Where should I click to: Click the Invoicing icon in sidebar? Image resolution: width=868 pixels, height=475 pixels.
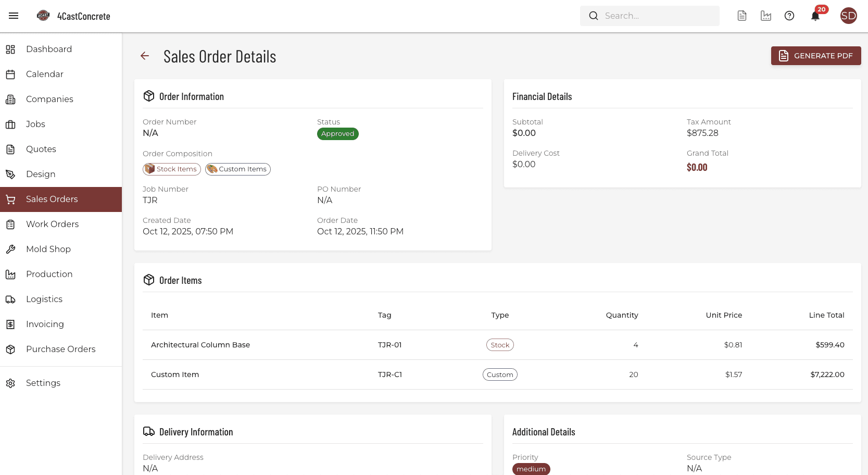(x=11, y=324)
